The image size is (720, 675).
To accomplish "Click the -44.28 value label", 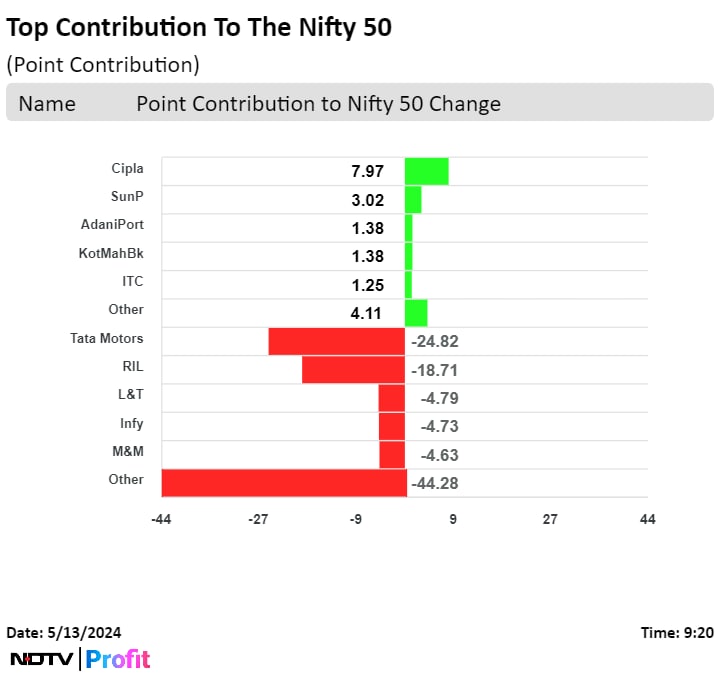I will [435, 484].
